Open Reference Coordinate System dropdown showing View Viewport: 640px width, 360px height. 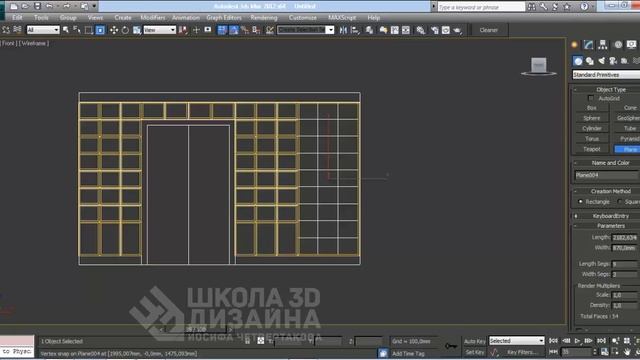pos(160,30)
